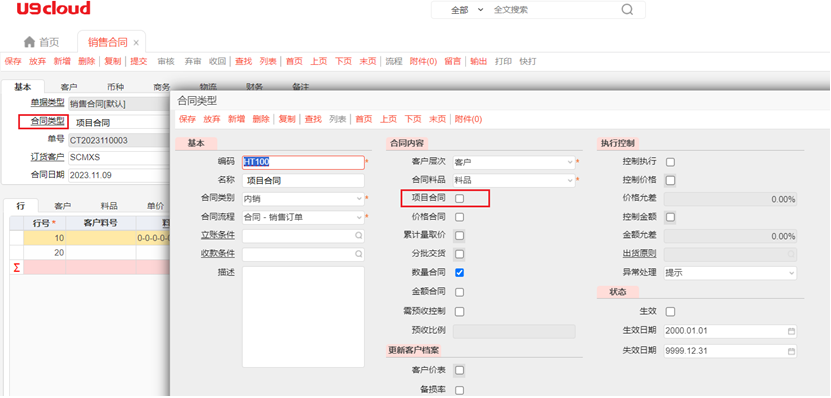The height and width of the screenshot is (398, 831).
Task: Expand the 合同流程 dropdown
Action: (359, 217)
